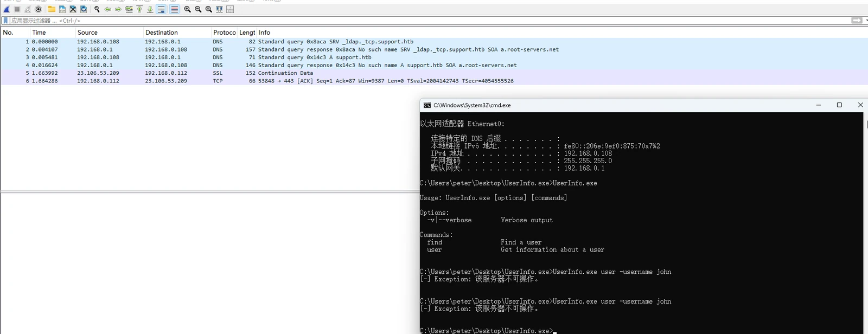Select packet 1 SRV _ldap._tcp.support.htb query
This screenshot has width=868, height=334.
[x=434, y=42]
